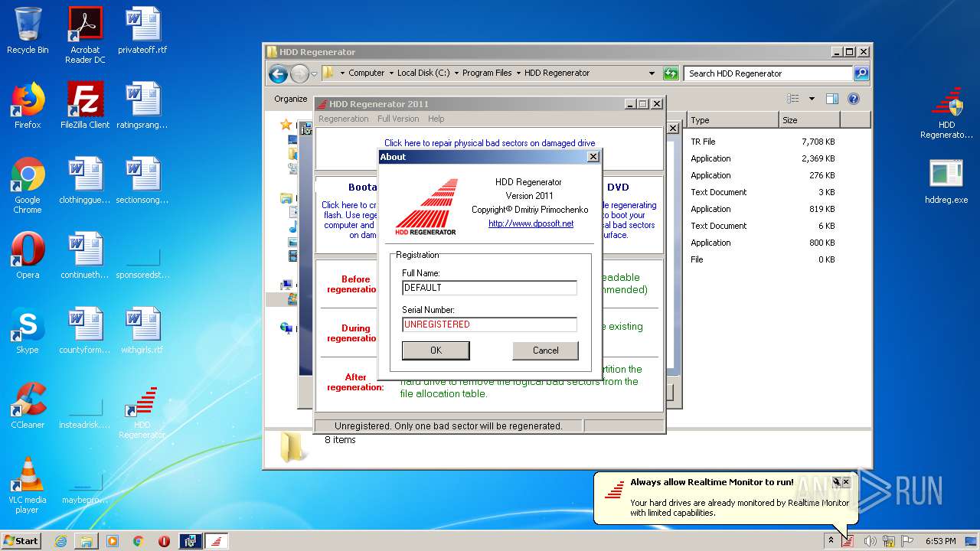Select the withgirls.rtf desktop file
Image resolution: width=980 pixels, height=551 pixels.
[142, 331]
